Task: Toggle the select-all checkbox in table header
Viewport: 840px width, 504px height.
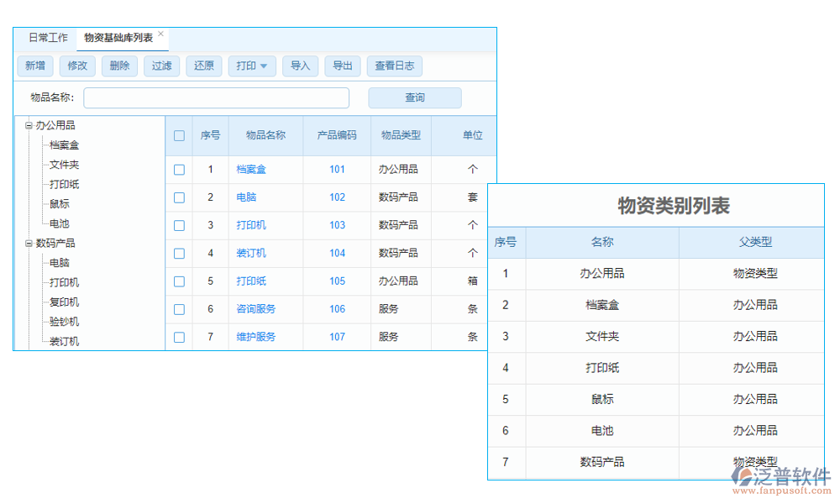Action: pyautogui.click(x=179, y=135)
